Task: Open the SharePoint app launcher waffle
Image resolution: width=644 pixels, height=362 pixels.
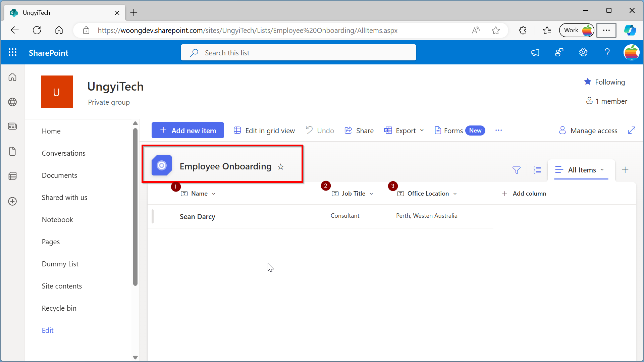Action: 12,52
